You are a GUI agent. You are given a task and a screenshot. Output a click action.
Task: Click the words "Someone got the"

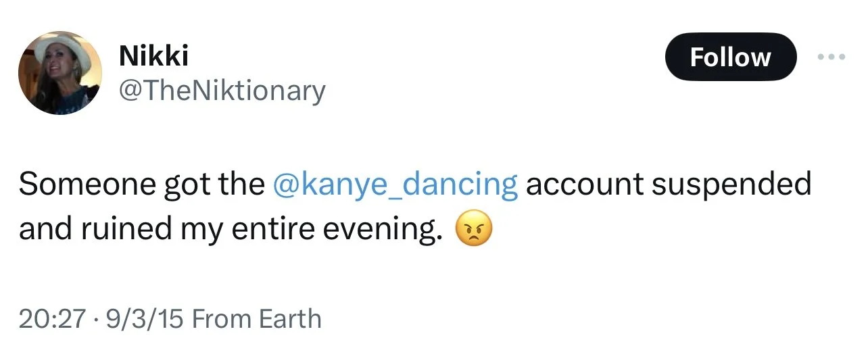pyautogui.click(x=142, y=185)
